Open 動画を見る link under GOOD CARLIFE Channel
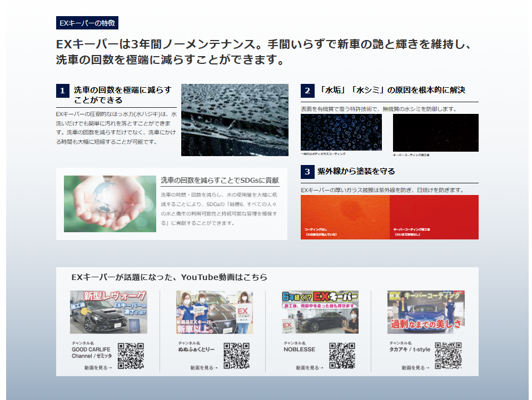The width and height of the screenshot is (532, 400). (98, 368)
